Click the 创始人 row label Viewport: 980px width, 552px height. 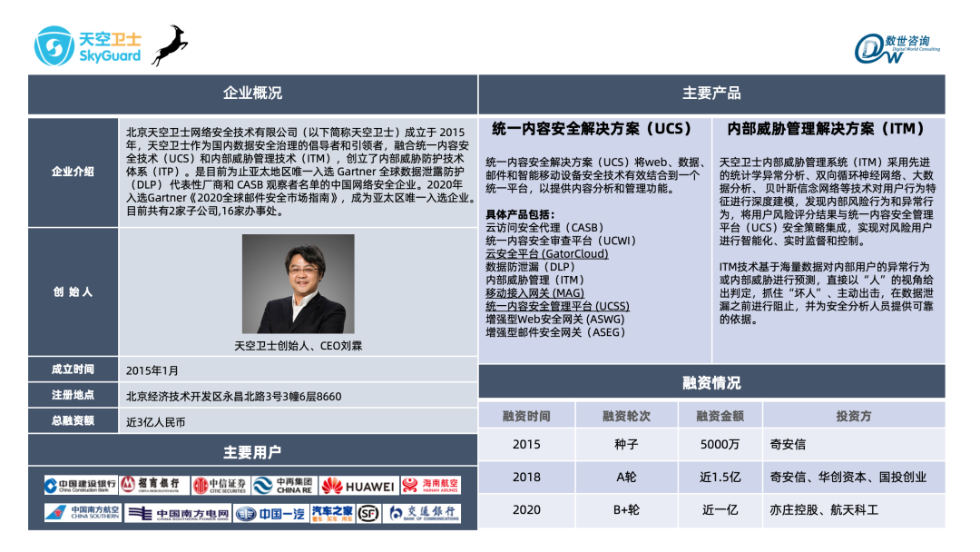(73, 292)
